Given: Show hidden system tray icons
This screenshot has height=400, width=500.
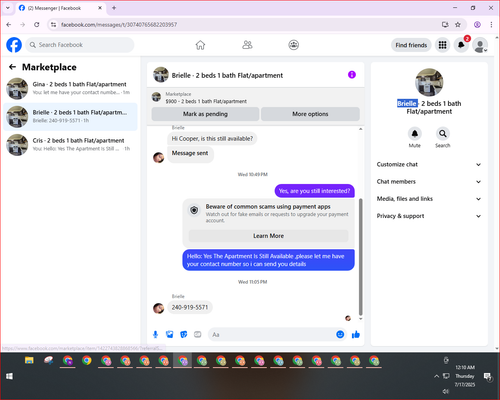Looking at the screenshot, I should 436,376.
